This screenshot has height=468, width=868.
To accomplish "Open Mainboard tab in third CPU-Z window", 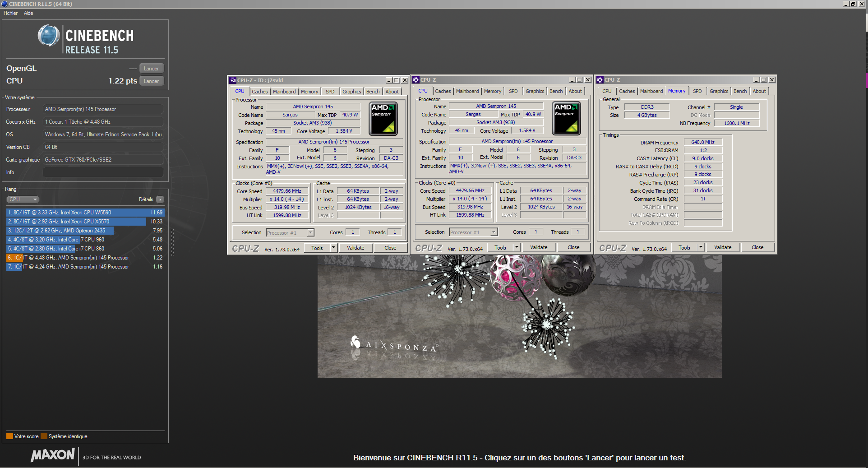I will click(x=651, y=91).
